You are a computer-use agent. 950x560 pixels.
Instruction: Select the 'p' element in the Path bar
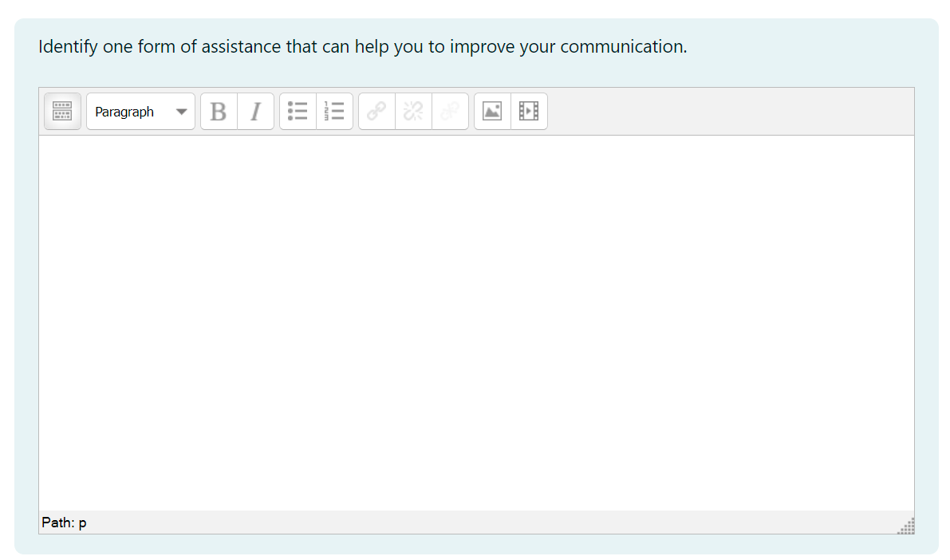coord(82,523)
